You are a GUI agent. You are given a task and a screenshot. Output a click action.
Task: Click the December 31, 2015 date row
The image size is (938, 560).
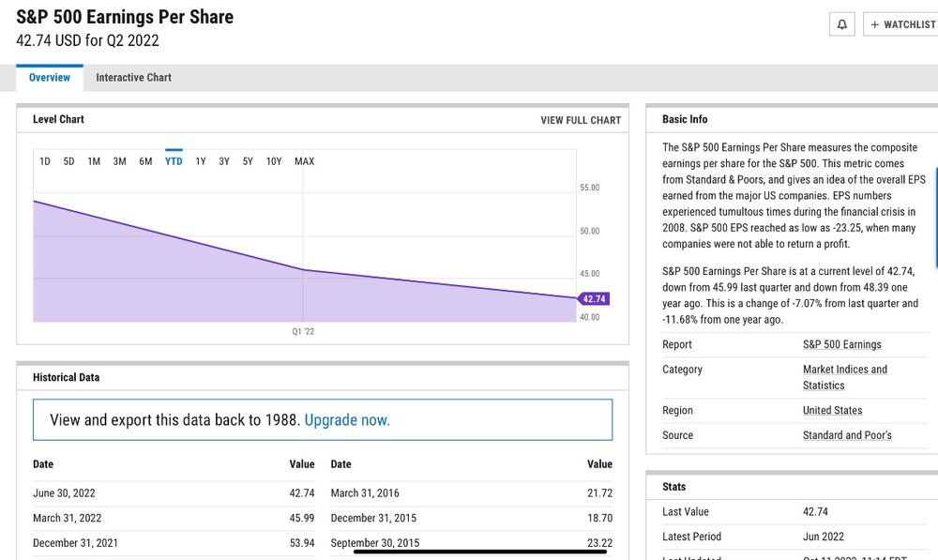[x=472, y=518]
